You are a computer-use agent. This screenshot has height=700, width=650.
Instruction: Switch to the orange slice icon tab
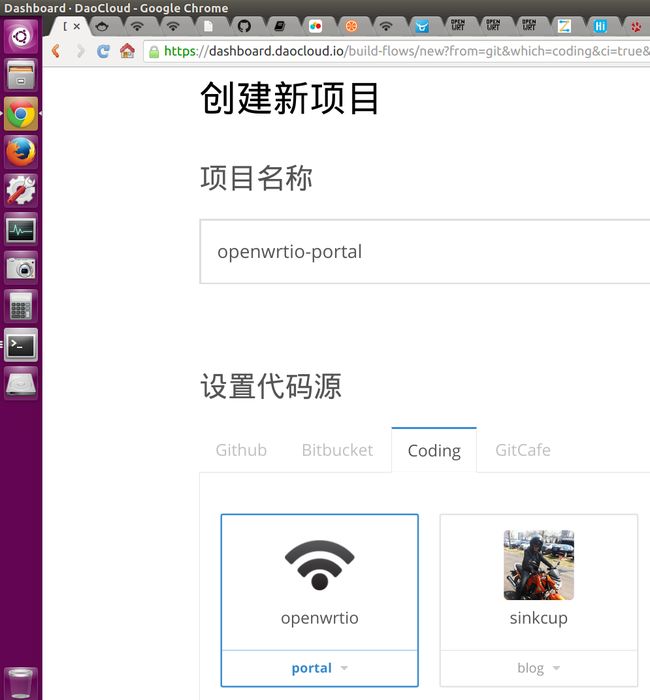351,26
